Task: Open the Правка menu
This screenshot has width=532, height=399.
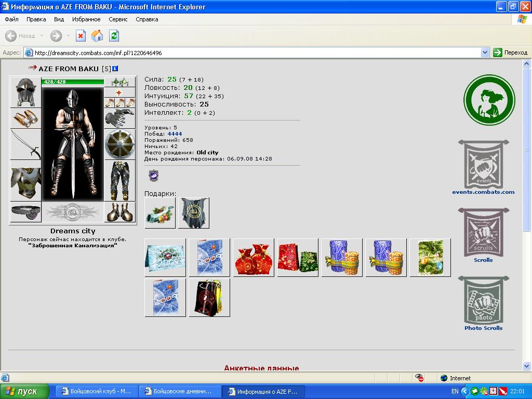Action: pos(36,19)
